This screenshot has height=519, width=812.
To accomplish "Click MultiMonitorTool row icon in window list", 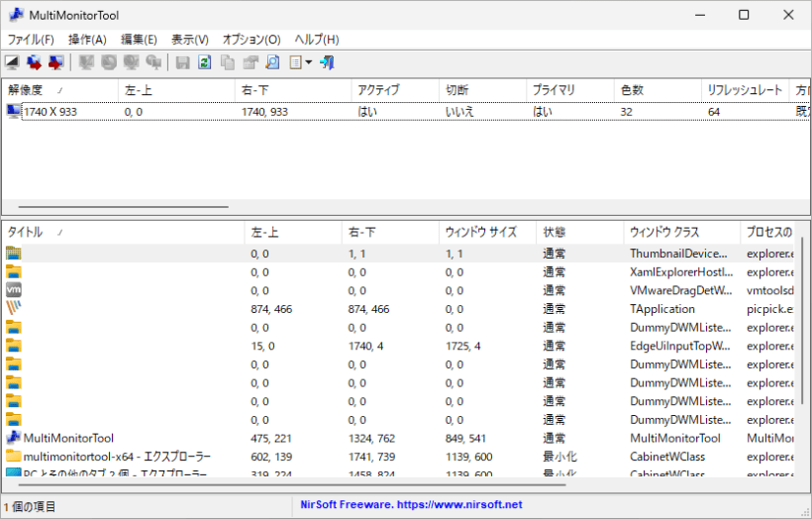I will [14, 438].
